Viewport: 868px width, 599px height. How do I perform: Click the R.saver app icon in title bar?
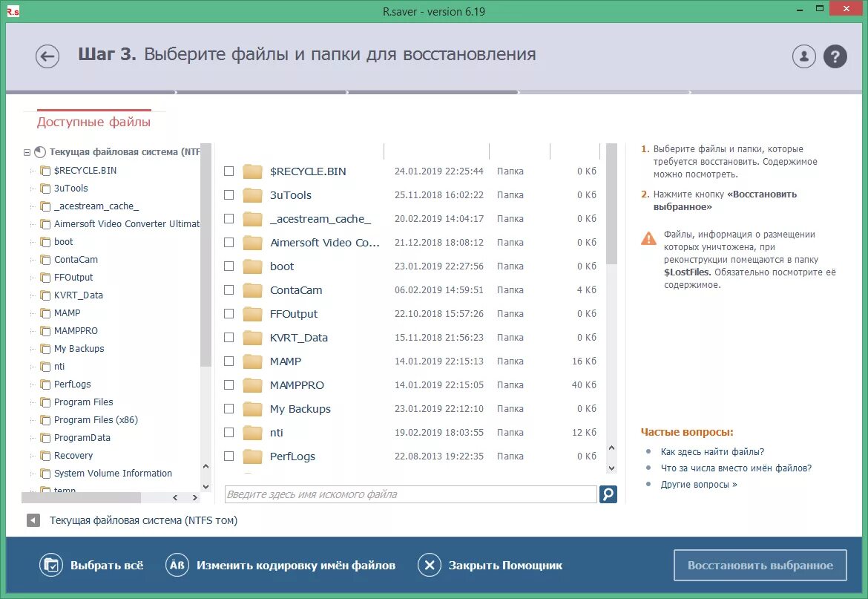13,11
